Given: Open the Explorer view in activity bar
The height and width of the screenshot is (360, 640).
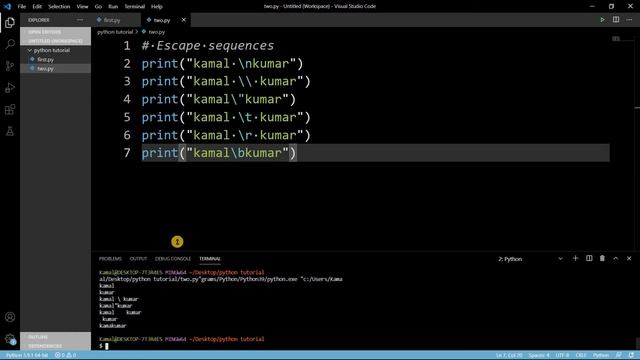Looking at the screenshot, I should click(x=10, y=23).
